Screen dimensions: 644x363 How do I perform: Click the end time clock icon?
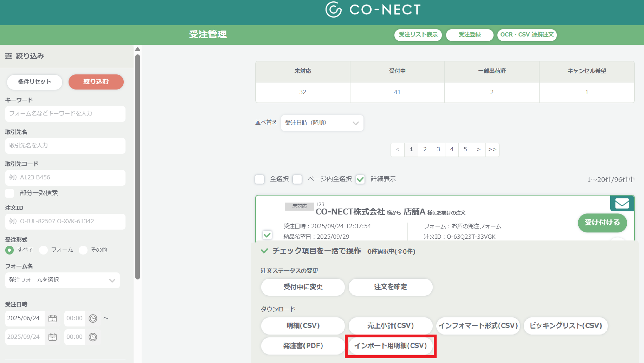pyautogui.click(x=93, y=337)
